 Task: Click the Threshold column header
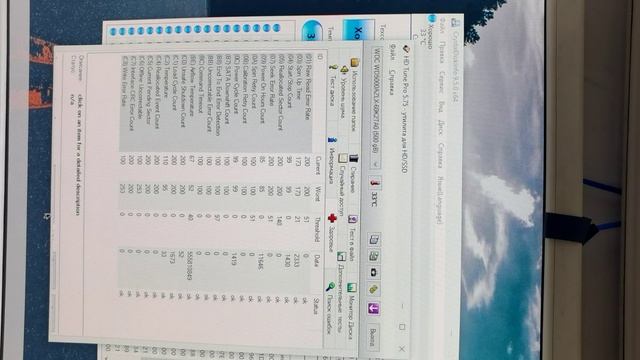coord(316,230)
